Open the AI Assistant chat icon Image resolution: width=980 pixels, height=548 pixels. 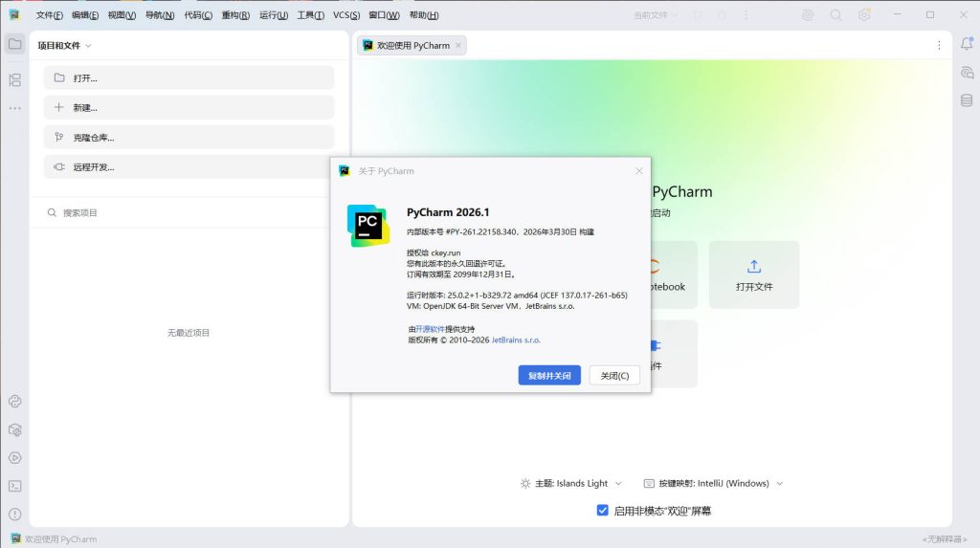(967, 73)
